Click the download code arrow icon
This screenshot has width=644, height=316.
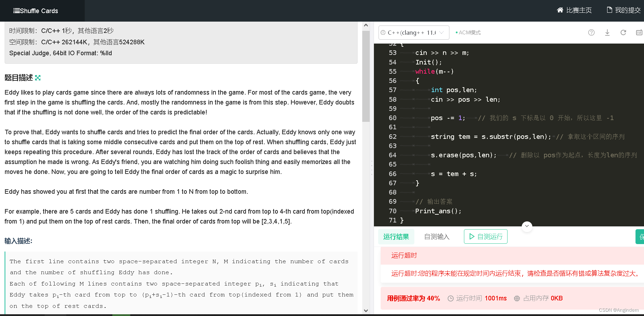(x=607, y=33)
